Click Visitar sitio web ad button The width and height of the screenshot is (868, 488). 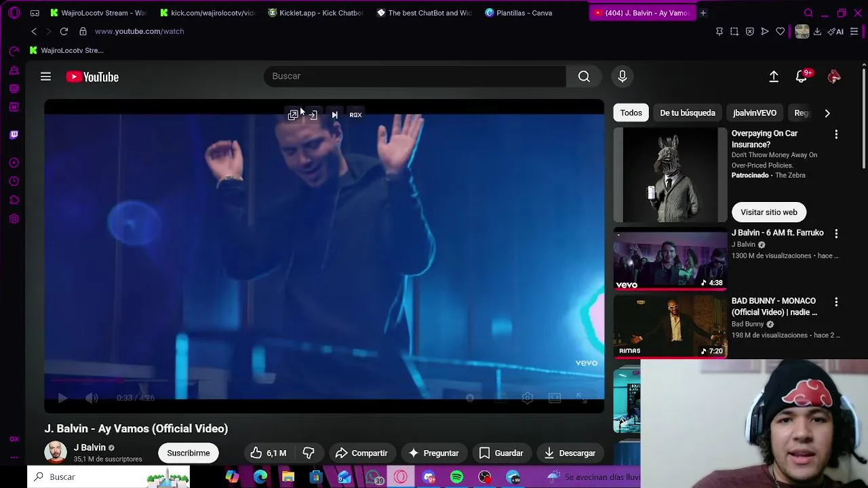pos(769,212)
